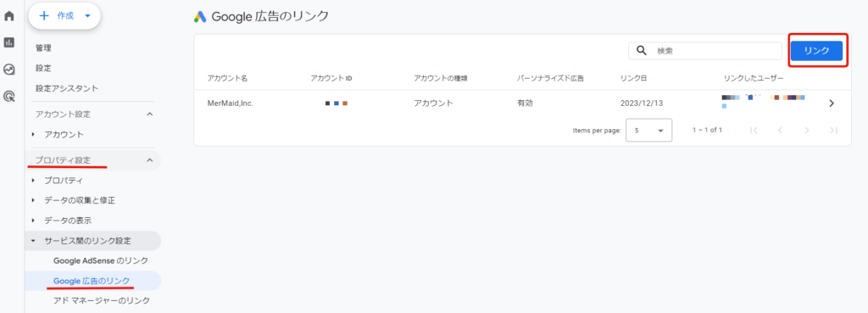Open the Explore icon in left rail
The image size is (868, 313).
[8, 70]
